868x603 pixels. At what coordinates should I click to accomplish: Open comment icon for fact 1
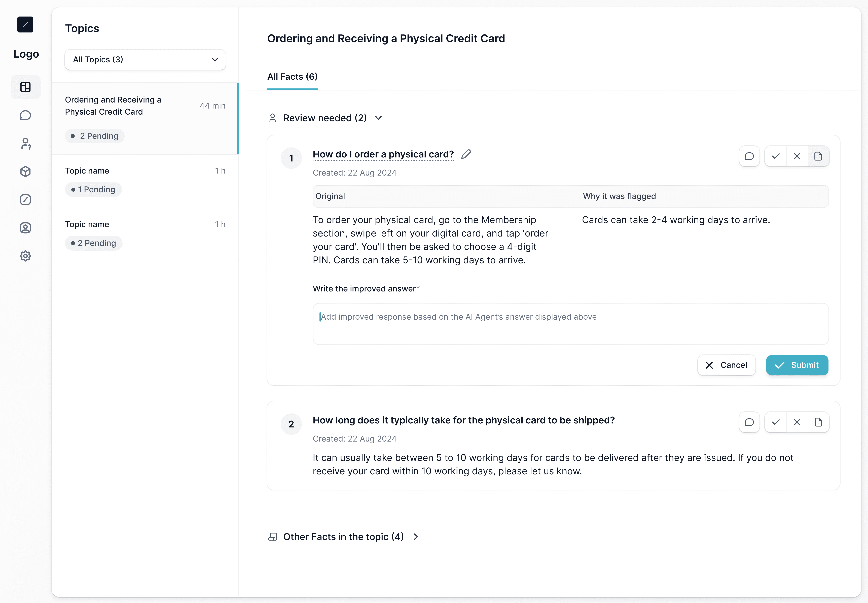click(x=749, y=156)
